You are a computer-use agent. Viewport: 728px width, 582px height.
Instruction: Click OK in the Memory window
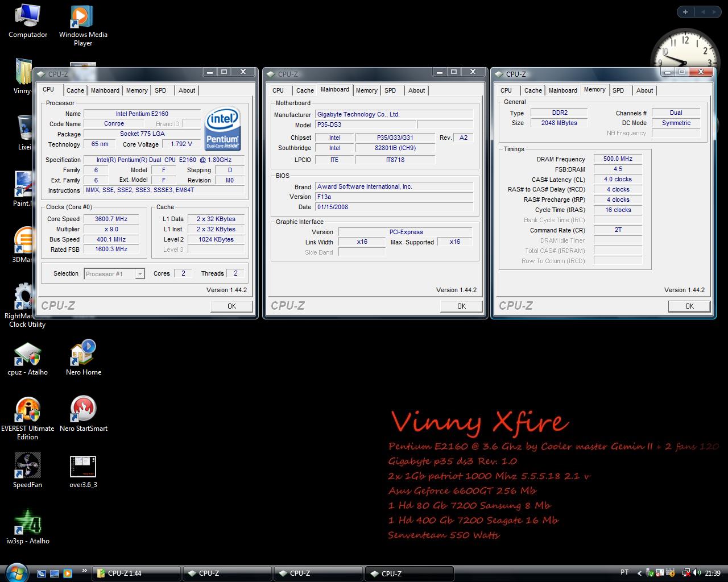[689, 306]
